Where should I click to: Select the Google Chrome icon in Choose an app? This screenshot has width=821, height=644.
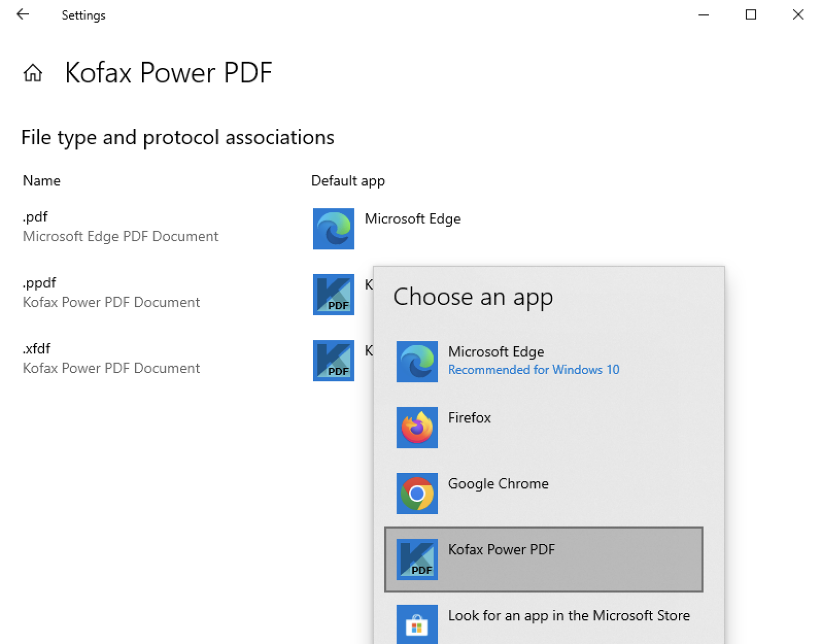(417, 493)
